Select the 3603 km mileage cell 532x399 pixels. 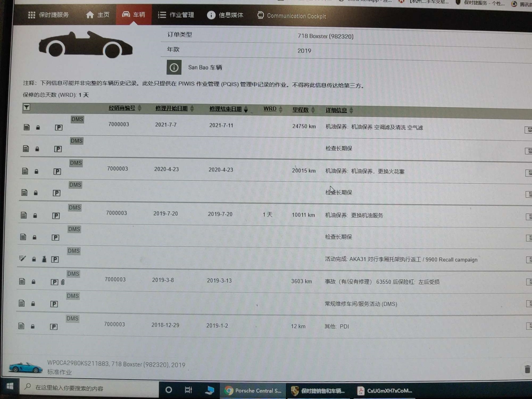[x=301, y=281]
